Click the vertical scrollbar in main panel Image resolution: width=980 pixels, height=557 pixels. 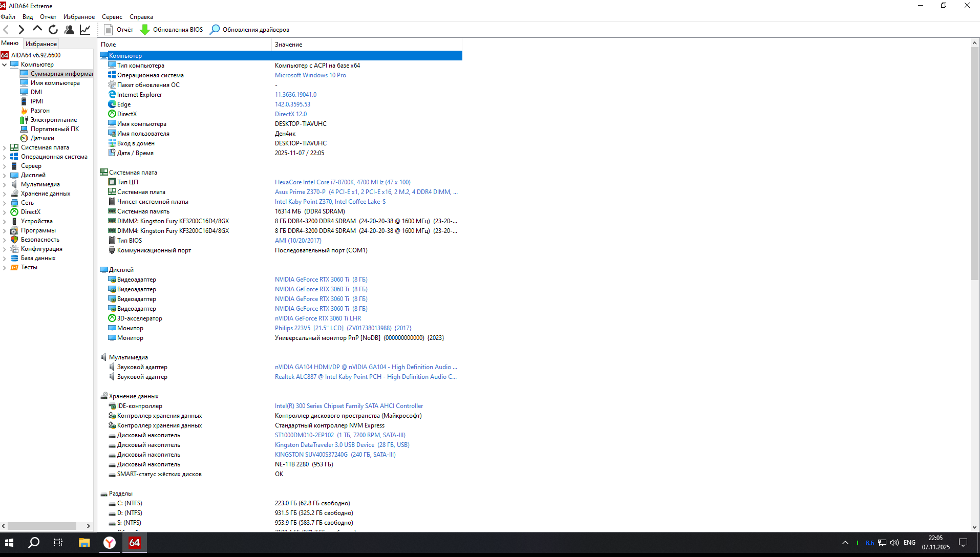click(x=974, y=164)
